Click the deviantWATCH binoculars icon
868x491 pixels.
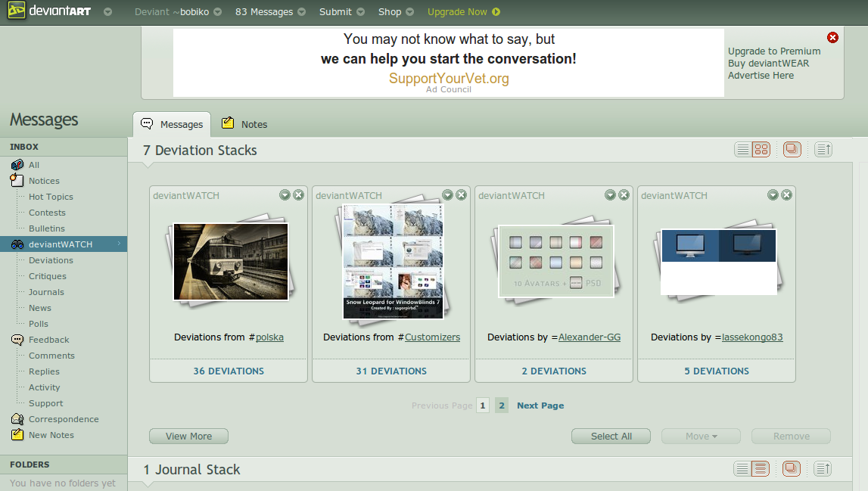[17, 244]
